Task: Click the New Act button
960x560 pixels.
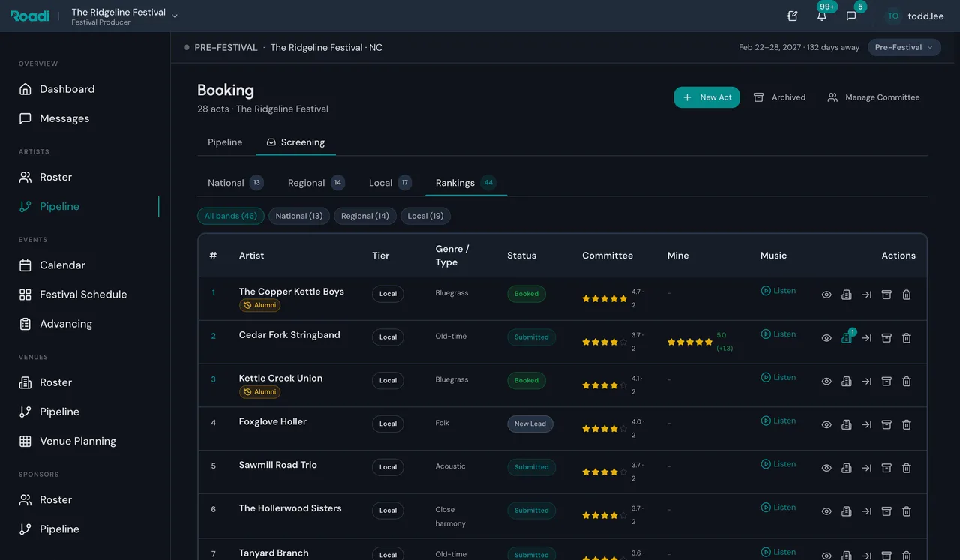Action: pos(707,97)
